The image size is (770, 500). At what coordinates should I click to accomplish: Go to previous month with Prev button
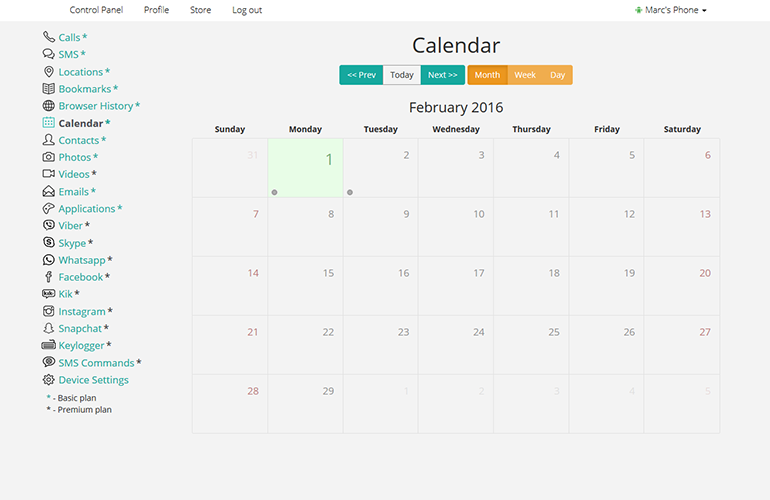[361, 75]
